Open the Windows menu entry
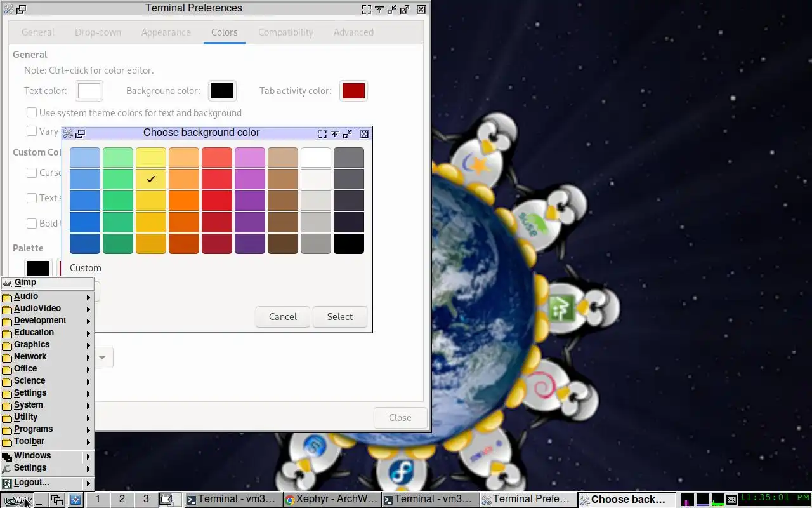This screenshot has width=812, height=508. coord(48,456)
